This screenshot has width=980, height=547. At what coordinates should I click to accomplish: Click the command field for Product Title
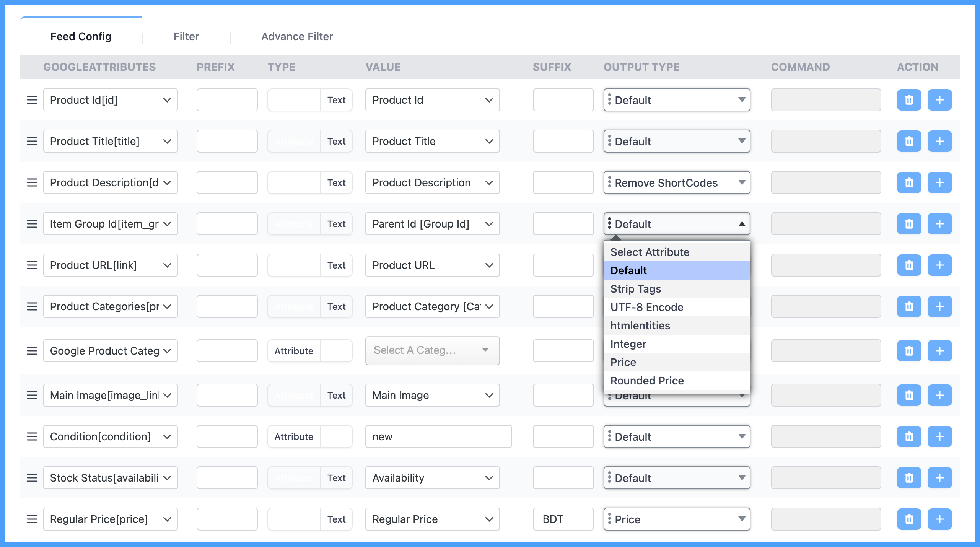(x=826, y=141)
